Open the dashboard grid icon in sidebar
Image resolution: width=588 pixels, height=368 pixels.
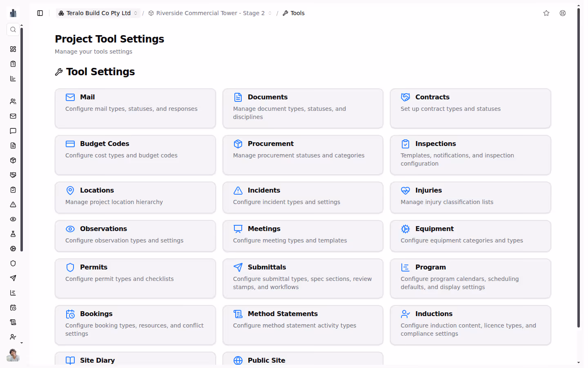click(13, 49)
